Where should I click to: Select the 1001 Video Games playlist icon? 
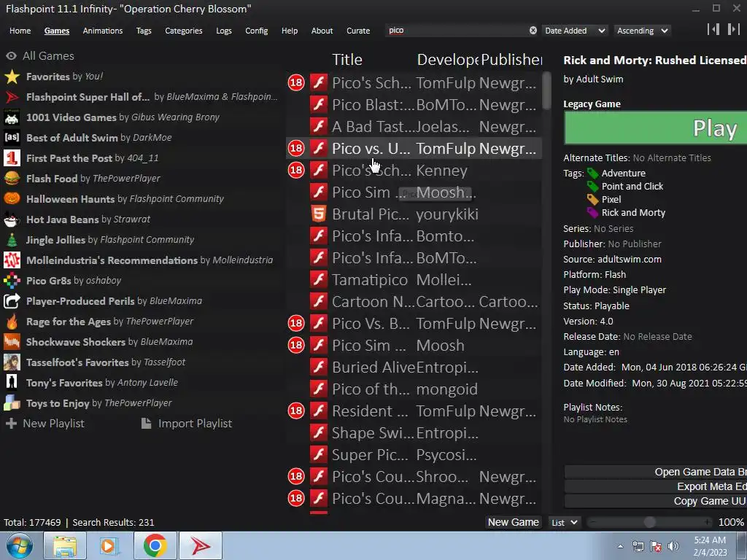coord(12,117)
